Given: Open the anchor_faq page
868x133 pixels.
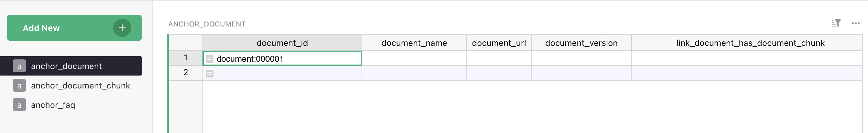Looking at the screenshot, I should pos(53,105).
